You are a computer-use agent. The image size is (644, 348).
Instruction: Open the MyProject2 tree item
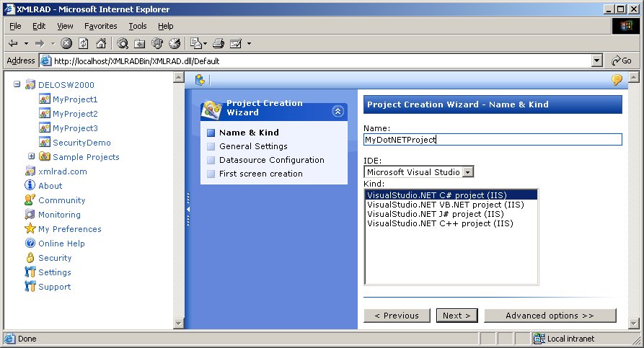coord(74,114)
